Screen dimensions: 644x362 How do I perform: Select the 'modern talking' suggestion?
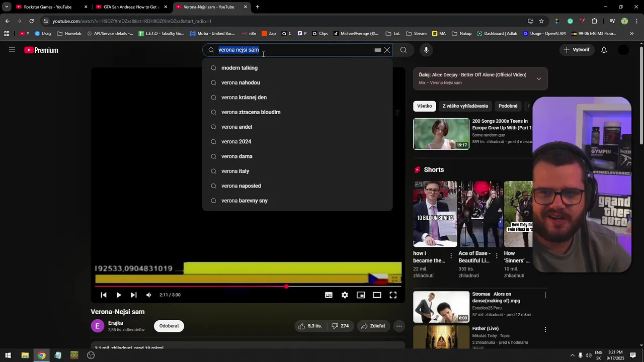point(297,68)
